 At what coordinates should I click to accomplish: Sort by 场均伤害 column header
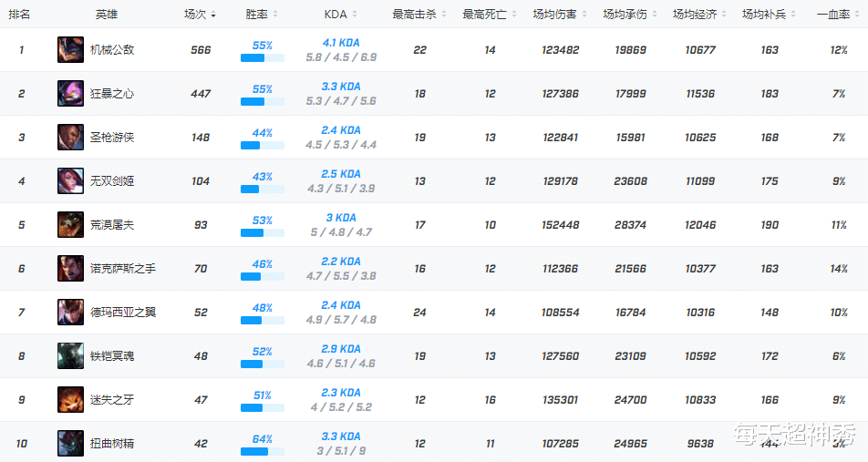coord(560,15)
